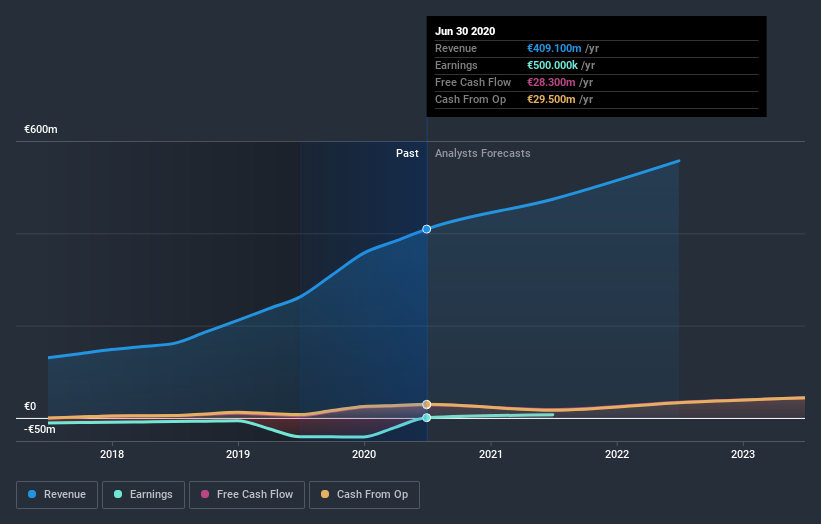
Task: Click the 2019 x-axis label
Action: 238,454
